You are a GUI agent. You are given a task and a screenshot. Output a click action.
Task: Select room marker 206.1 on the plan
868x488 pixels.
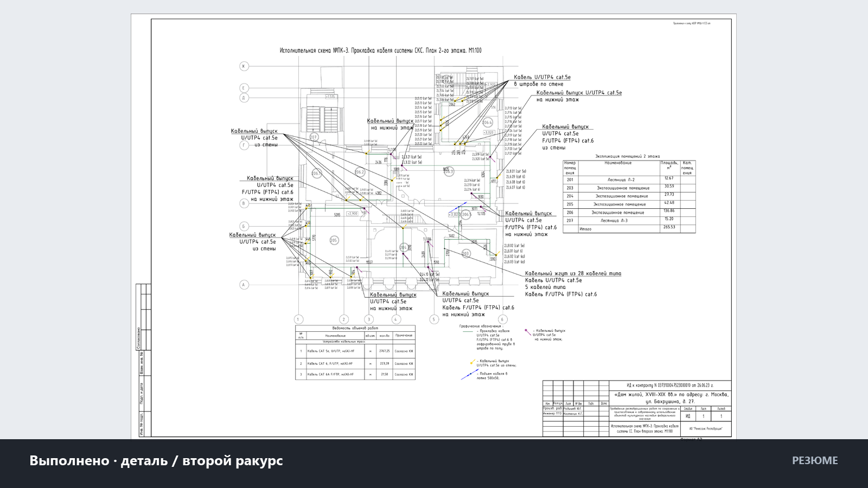tap(316, 174)
